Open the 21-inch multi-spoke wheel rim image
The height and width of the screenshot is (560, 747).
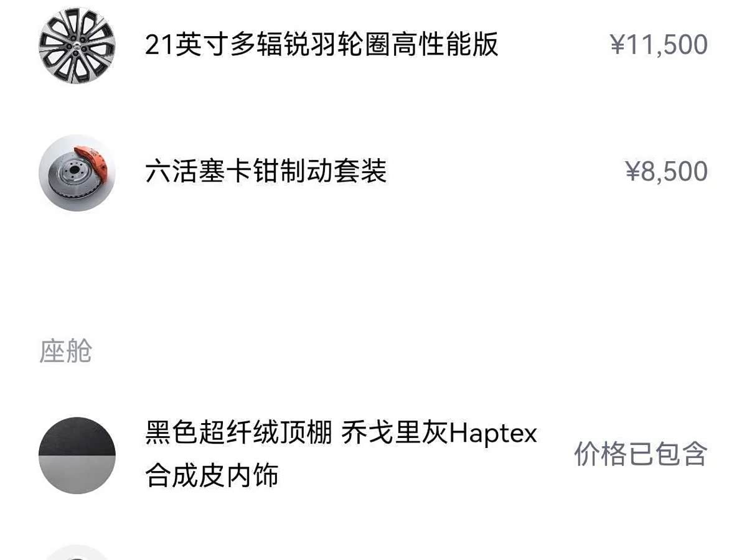click(x=77, y=45)
